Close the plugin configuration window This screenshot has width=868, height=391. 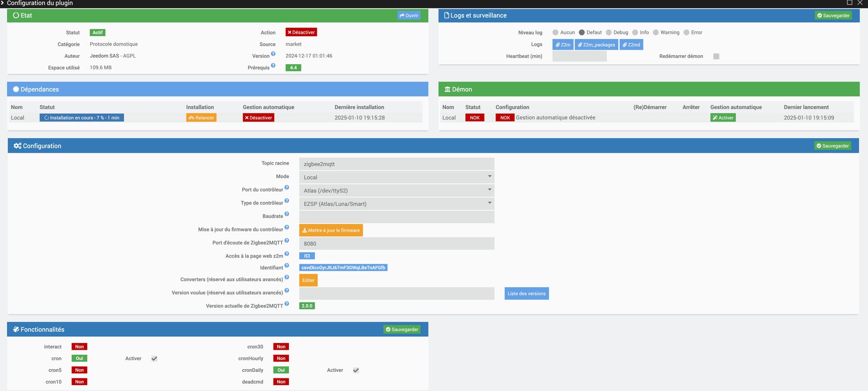(860, 3)
